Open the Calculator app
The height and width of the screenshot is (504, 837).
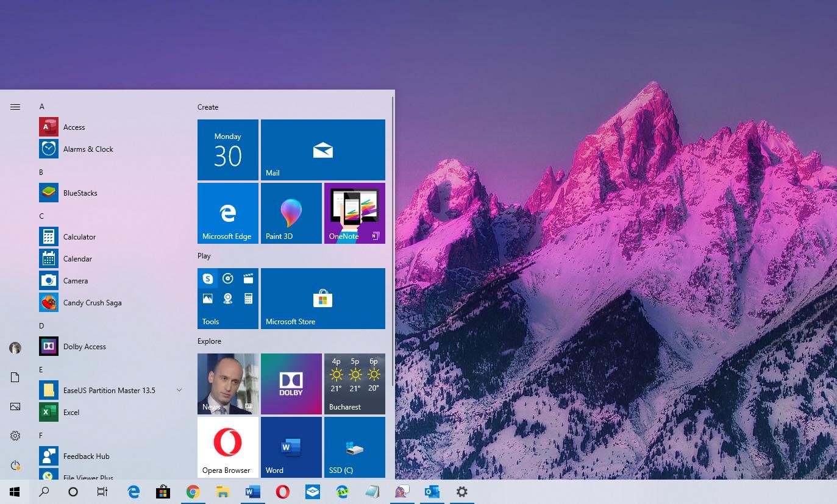[79, 236]
